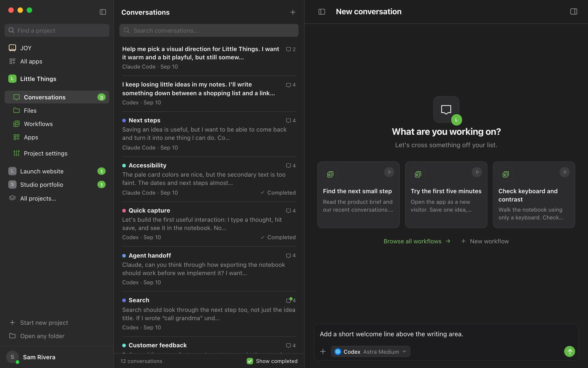Open the 'Customer feedback' conversation
This screenshot has height=368, width=588.
tap(209, 345)
